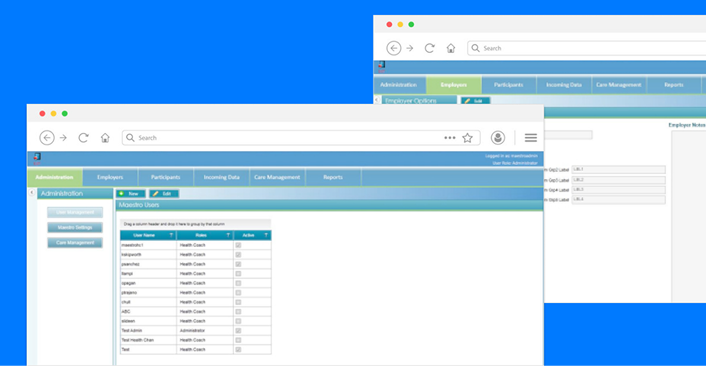Image resolution: width=706 pixels, height=366 pixels.
Task: Open the Reports tab in rear window
Action: coord(674,85)
